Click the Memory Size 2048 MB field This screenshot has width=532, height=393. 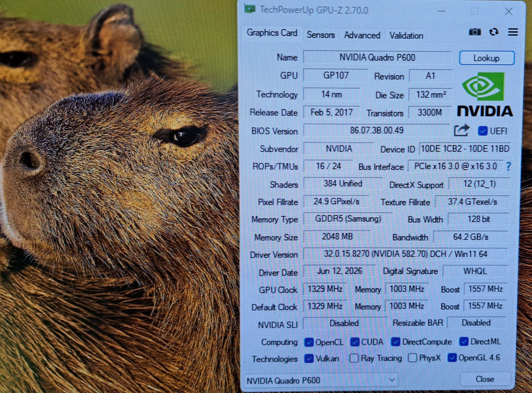[337, 236]
